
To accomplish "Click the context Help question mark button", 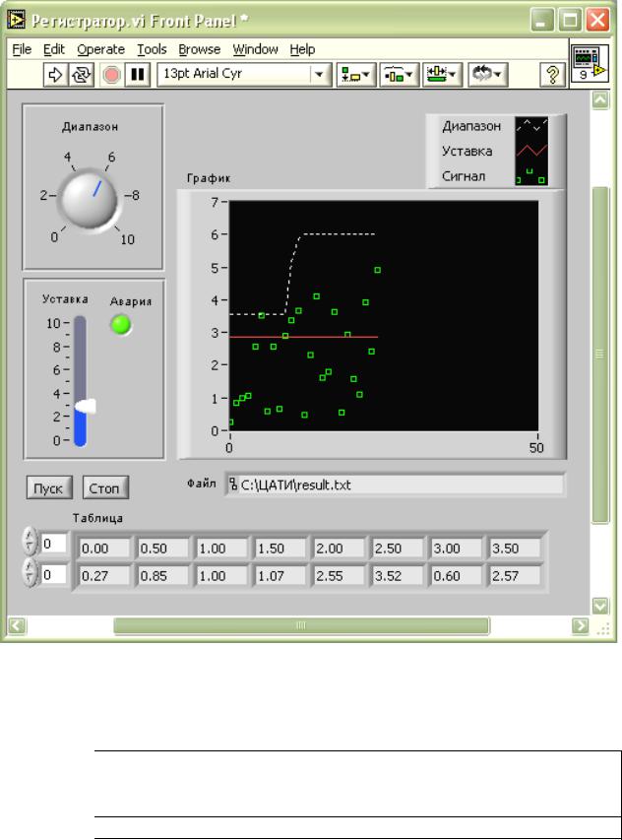I will pyautogui.click(x=552, y=75).
